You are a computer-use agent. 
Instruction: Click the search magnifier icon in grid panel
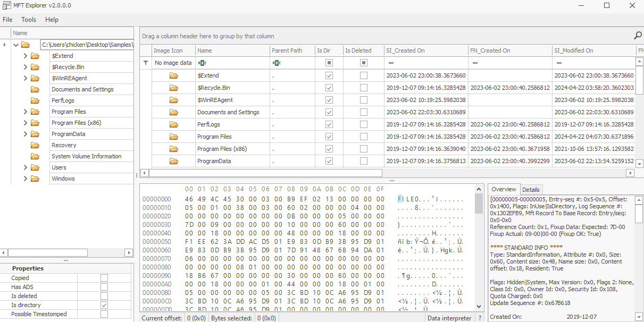(x=638, y=36)
